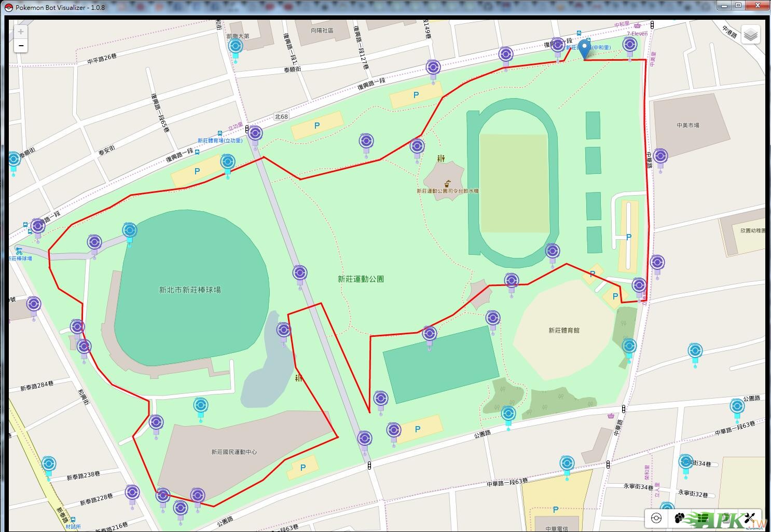Open the grid list panel in bottom toolbar
Image resolution: width=771 pixels, height=532 pixels.
703,518
